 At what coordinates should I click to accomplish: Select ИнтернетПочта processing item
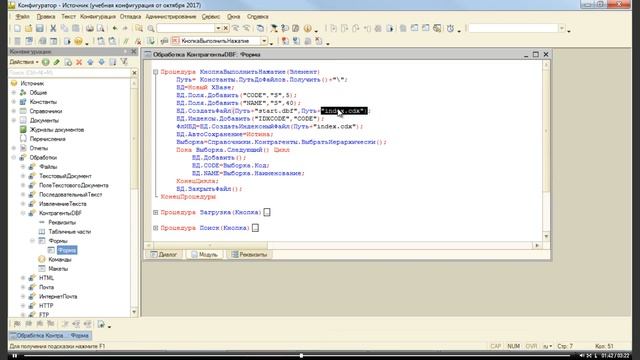click(58, 296)
